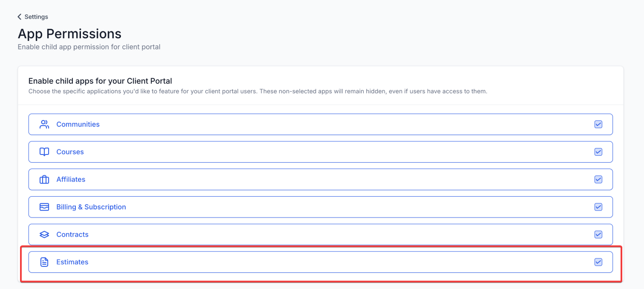Disable the Affiliates checkbox
The height and width of the screenshot is (289, 644).
click(598, 180)
